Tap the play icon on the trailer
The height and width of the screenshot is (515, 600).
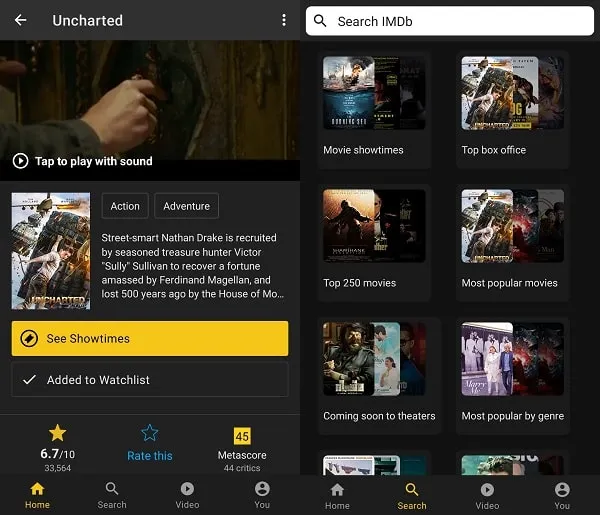(x=20, y=161)
